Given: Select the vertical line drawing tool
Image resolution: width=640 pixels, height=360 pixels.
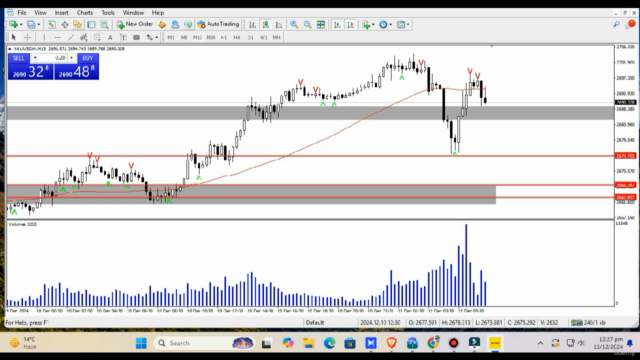Looking at the screenshot, I should [x=44, y=37].
